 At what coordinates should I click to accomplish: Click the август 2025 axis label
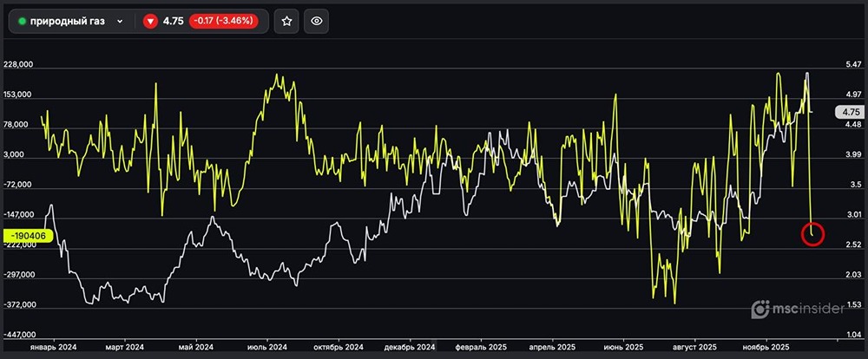694,348
